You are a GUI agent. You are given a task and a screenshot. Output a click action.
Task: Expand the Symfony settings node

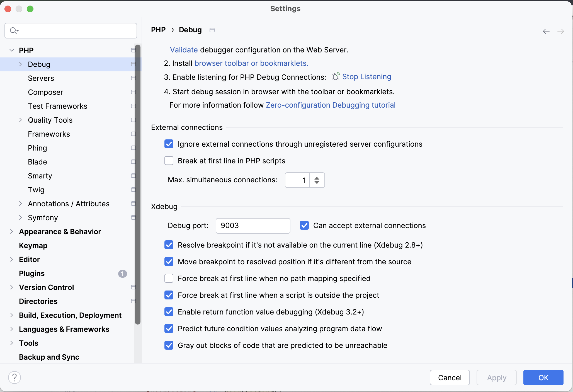coord(20,217)
